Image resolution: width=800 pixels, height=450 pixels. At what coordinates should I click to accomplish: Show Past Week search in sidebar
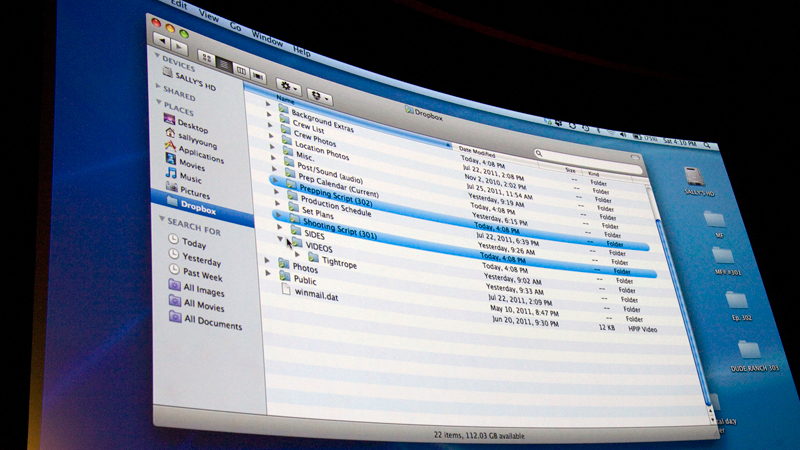[x=195, y=273]
